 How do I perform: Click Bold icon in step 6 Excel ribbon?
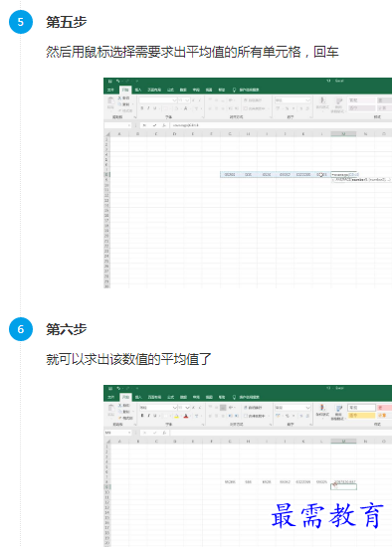(x=142, y=416)
